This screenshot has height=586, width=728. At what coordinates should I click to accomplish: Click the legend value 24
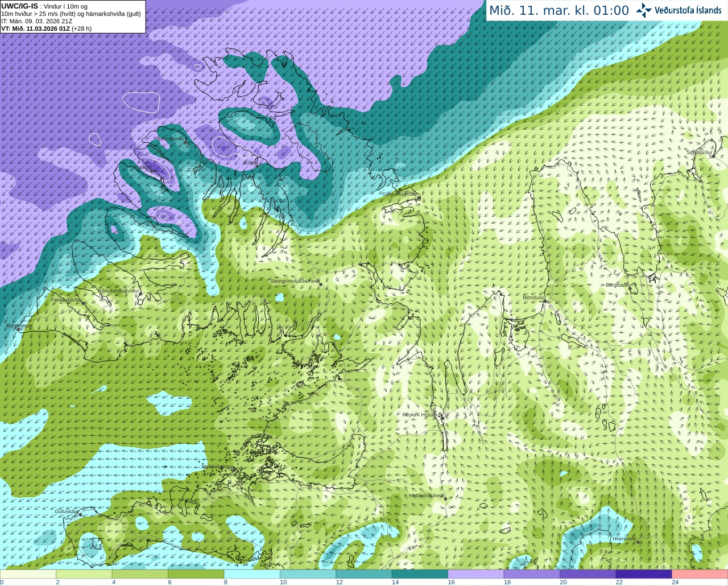675,582
